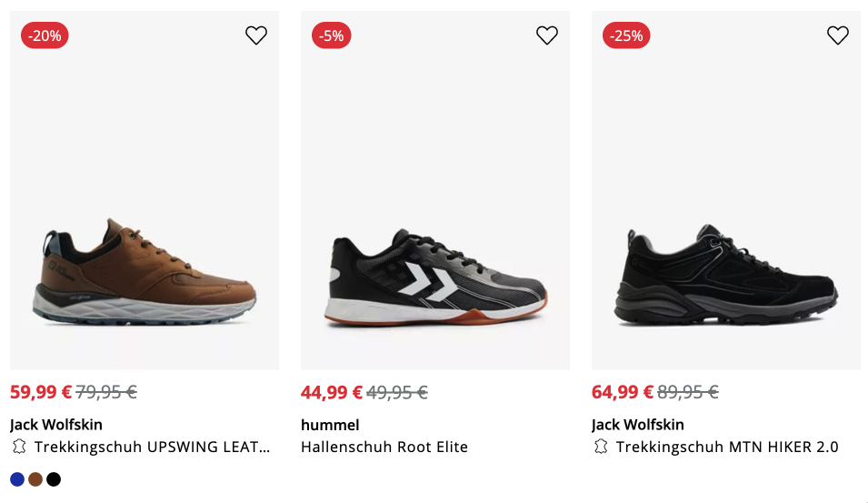
Task: View the black MTN HIKER shoe image
Action: pyautogui.click(x=727, y=277)
